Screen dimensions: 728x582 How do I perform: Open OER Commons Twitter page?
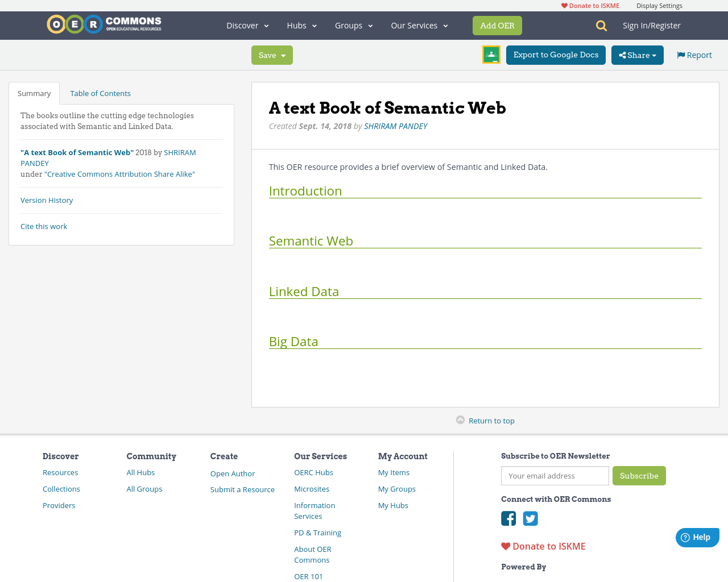[x=531, y=518]
